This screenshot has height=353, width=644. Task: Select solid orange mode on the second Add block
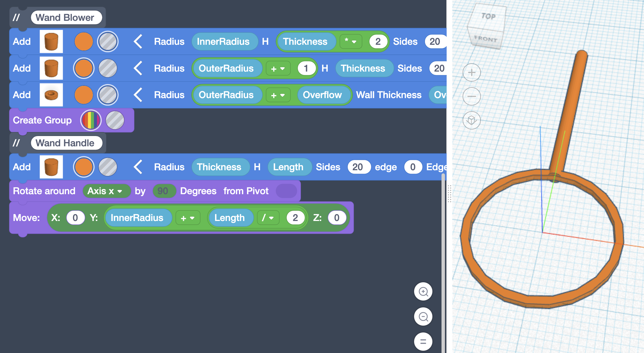pos(84,68)
